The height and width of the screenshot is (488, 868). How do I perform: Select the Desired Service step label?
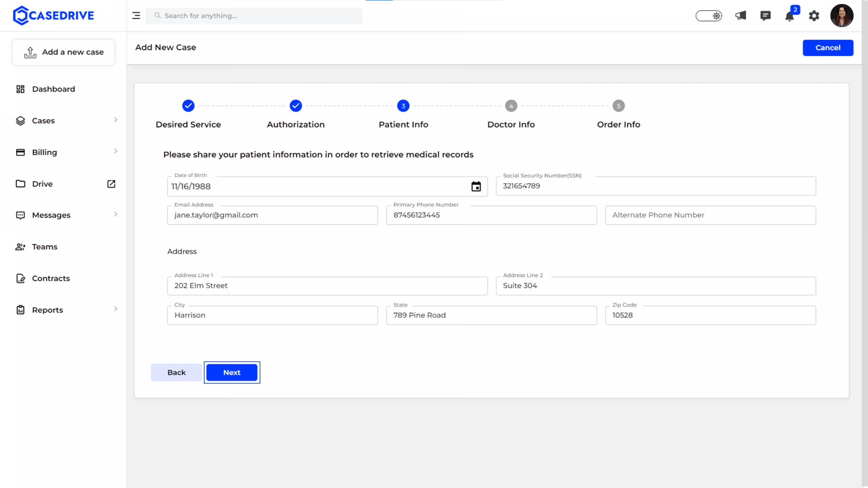(188, 125)
